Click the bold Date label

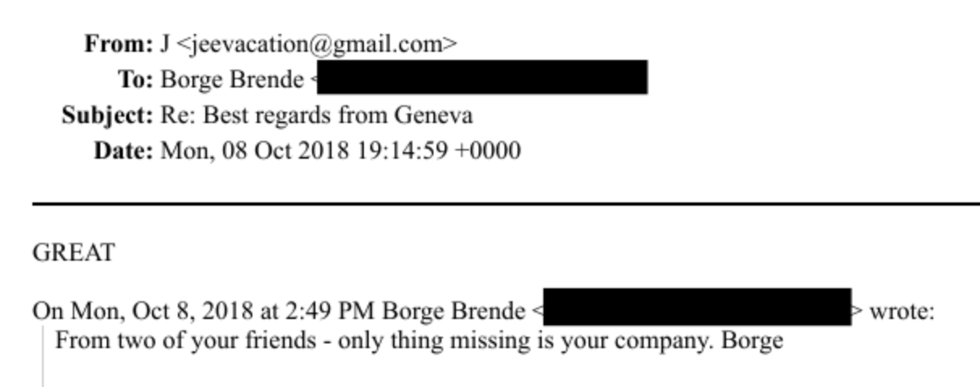click(123, 150)
